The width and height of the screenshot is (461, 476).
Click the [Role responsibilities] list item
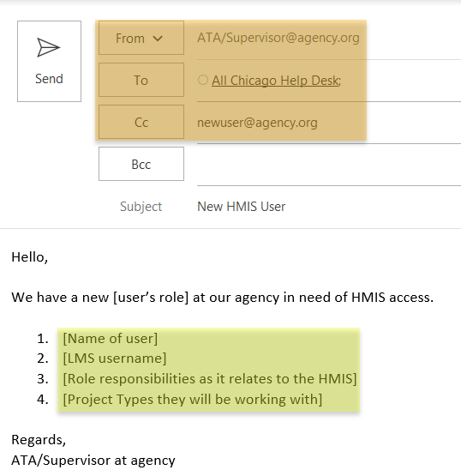point(210,379)
